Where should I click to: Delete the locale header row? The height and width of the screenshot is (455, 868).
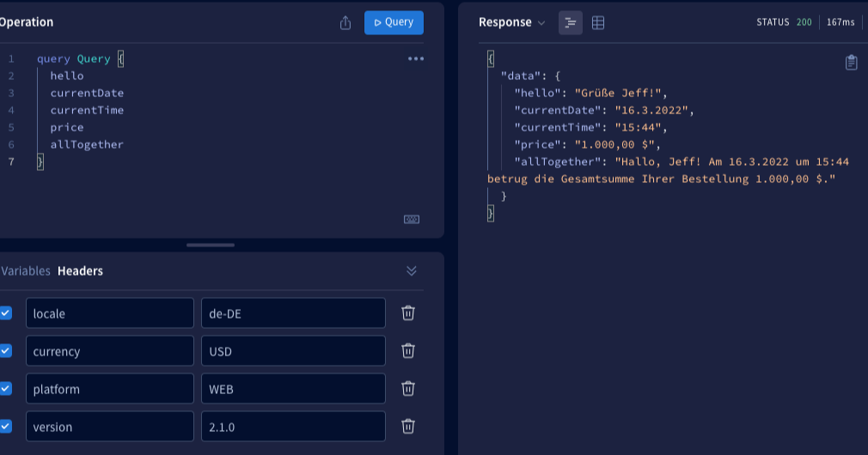pyautogui.click(x=408, y=313)
